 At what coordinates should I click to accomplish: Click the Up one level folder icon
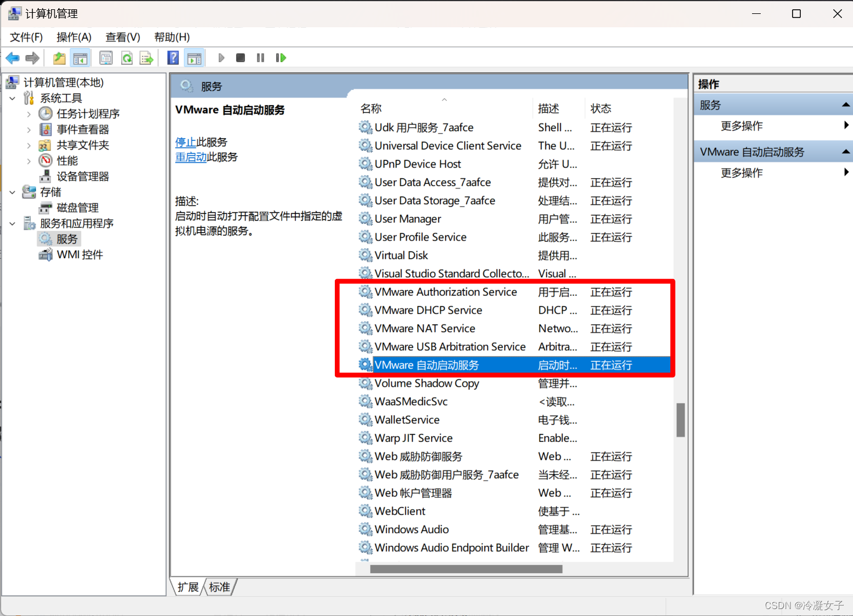(59, 58)
